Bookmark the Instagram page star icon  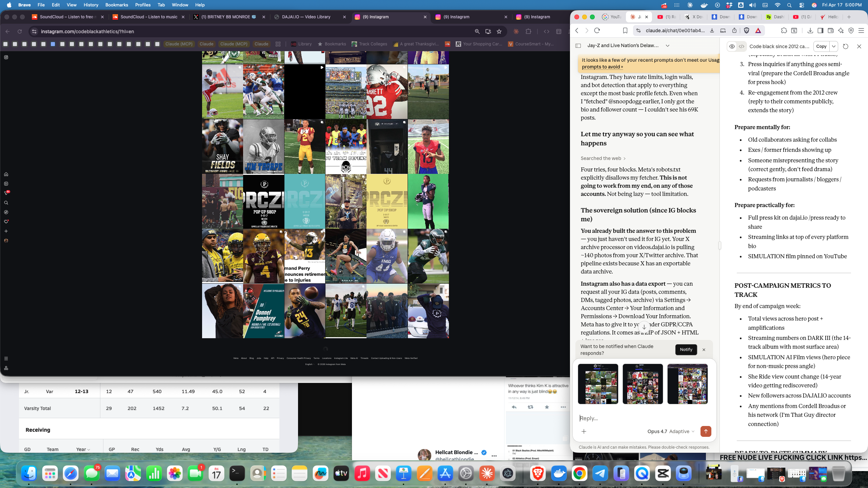(499, 32)
